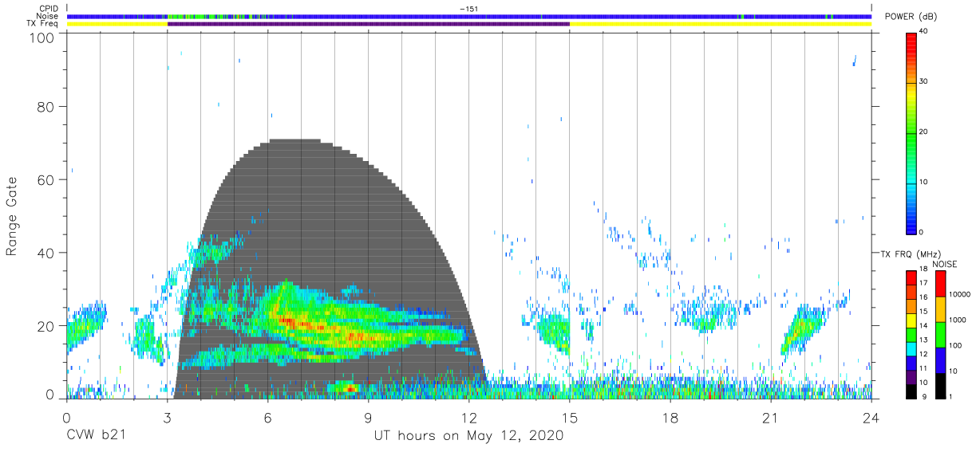980x452 pixels.
Task: Click the purple TX Freq strip segment
Action: pos(369,24)
